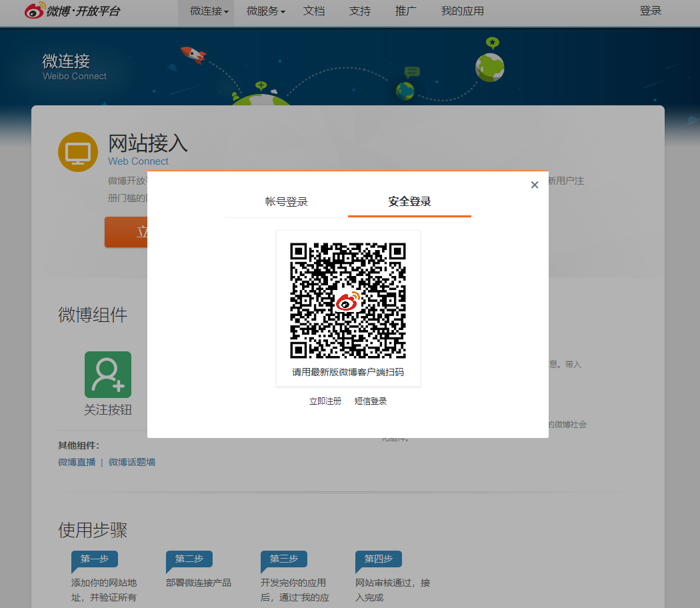Viewport: 700px width, 608px height.
Task: Select the 安全登录 tab
Action: pyautogui.click(x=409, y=202)
